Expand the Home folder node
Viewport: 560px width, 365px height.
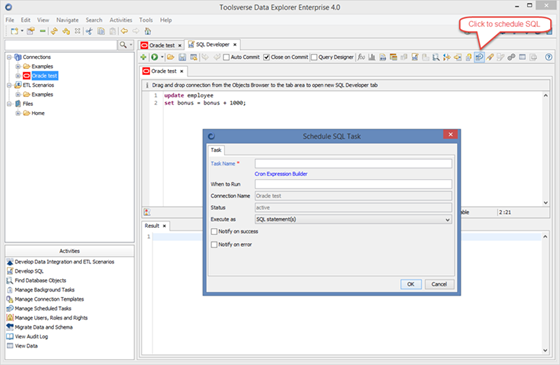point(18,113)
